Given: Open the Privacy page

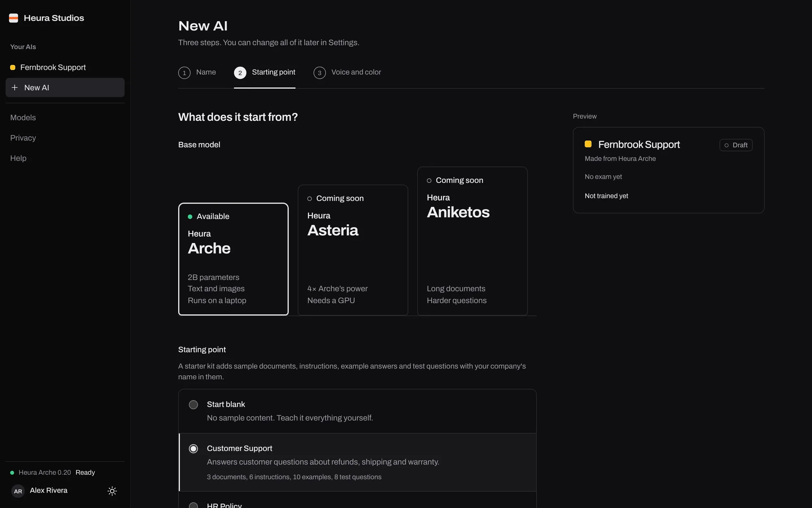Looking at the screenshot, I should 23,138.
